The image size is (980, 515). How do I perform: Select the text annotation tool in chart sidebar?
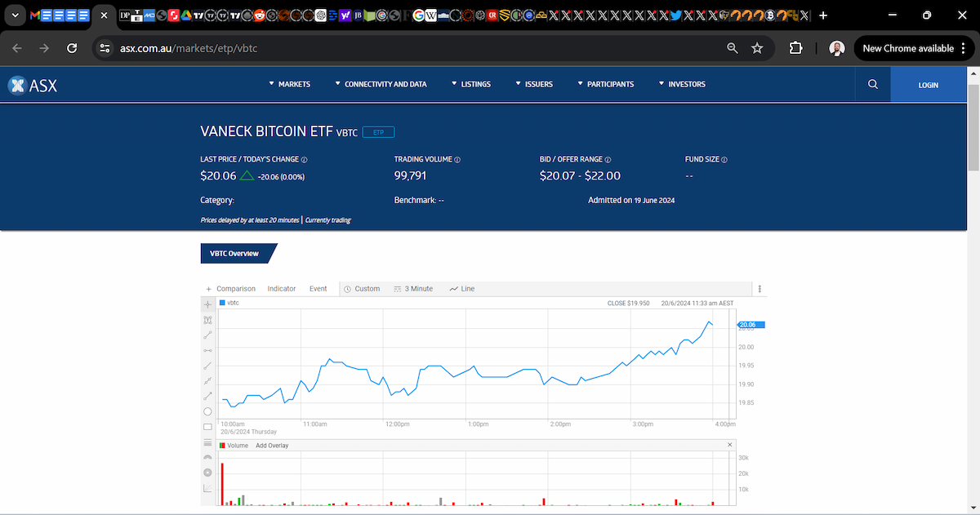point(207,320)
